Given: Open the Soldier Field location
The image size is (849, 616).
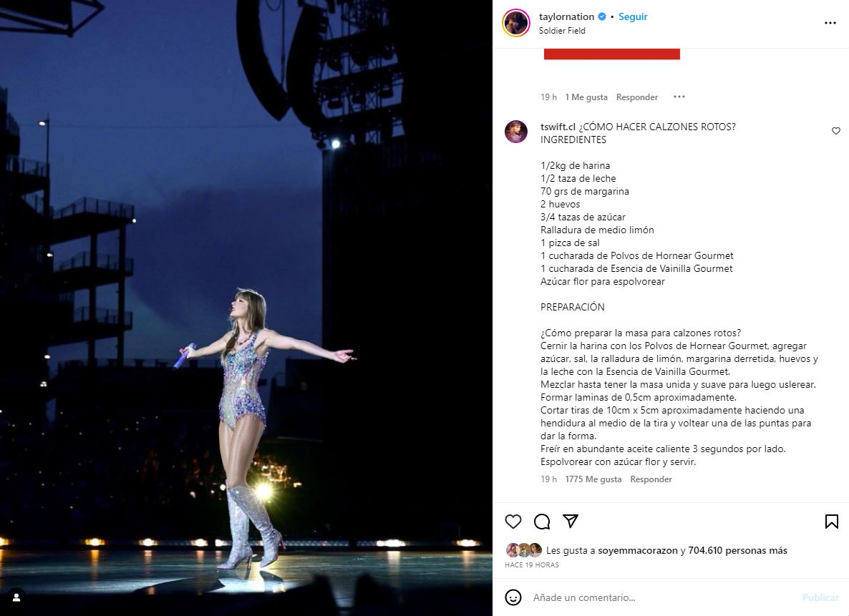Looking at the screenshot, I should coord(562,31).
